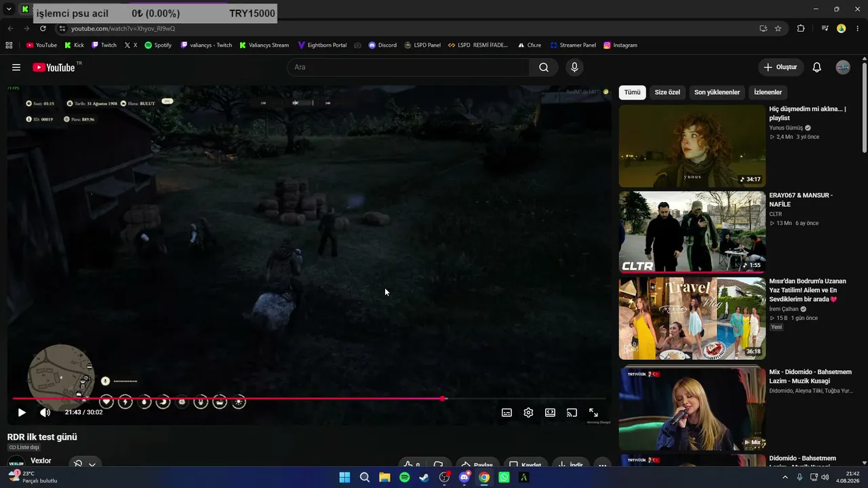Screen dimensions: 868x488
Task: Mute the video with the volume icon
Action: pos(45,412)
